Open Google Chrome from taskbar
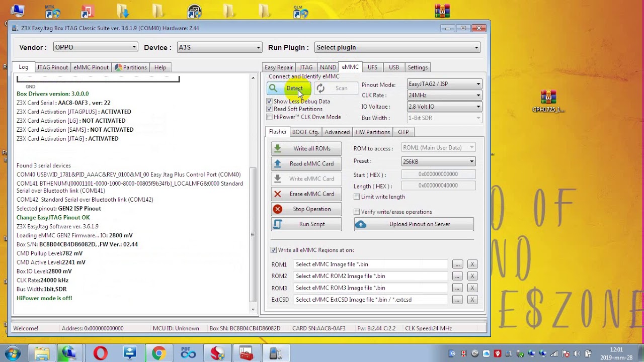The width and height of the screenshot is (644, 362). point(158,353)
